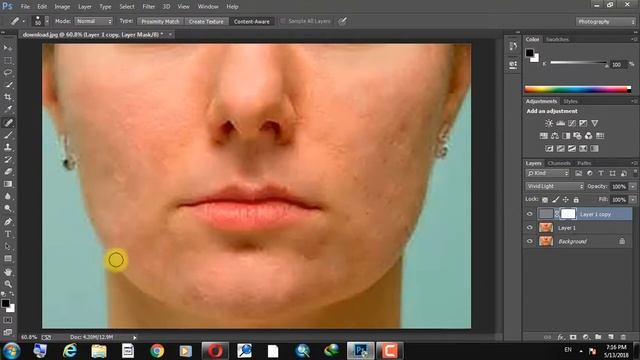Screen dimensions: 640x360
Task: Open the Vivid Light blend mode dropdown
Action: (x=555, y=186)
